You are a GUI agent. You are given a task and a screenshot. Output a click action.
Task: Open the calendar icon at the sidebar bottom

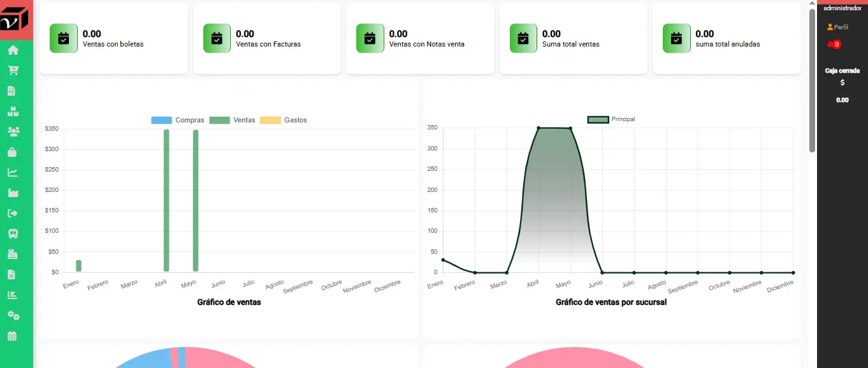click(x=12, y=336)
